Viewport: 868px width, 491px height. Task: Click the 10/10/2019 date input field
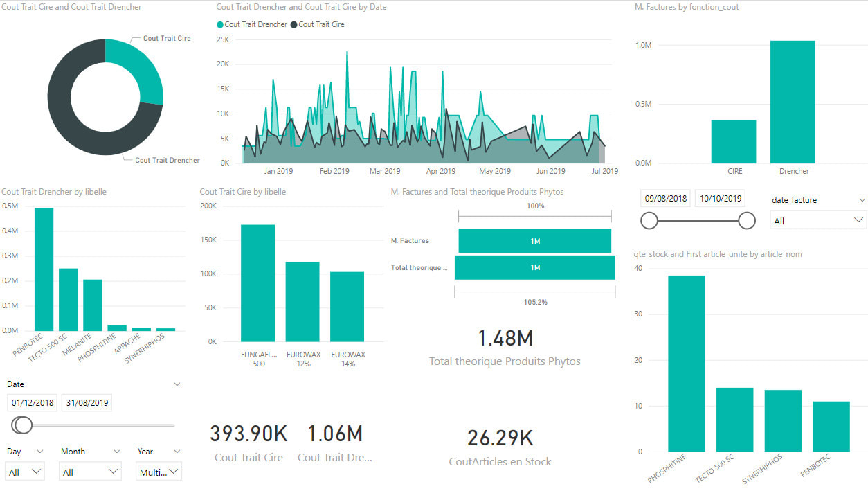(720, 198)
